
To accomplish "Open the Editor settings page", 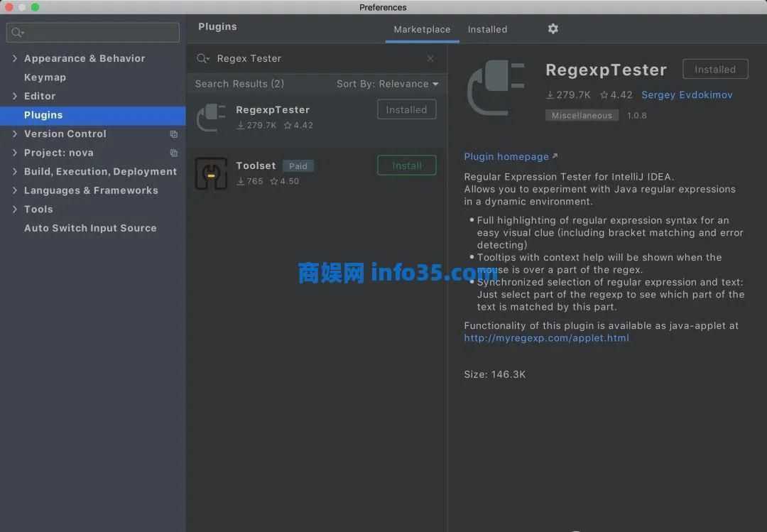I will click(40, 96).
